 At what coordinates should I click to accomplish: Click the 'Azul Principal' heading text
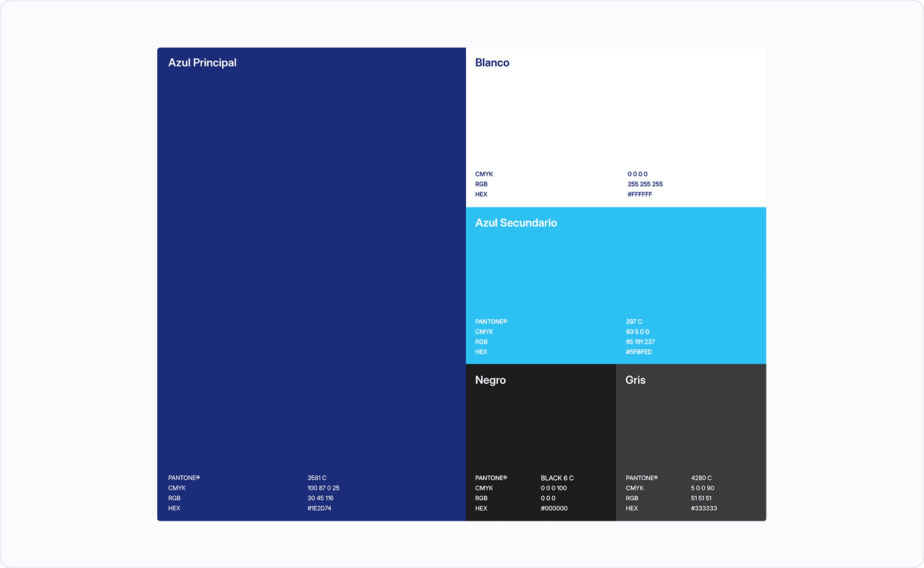pyautogui.click(x=202, y=63)
